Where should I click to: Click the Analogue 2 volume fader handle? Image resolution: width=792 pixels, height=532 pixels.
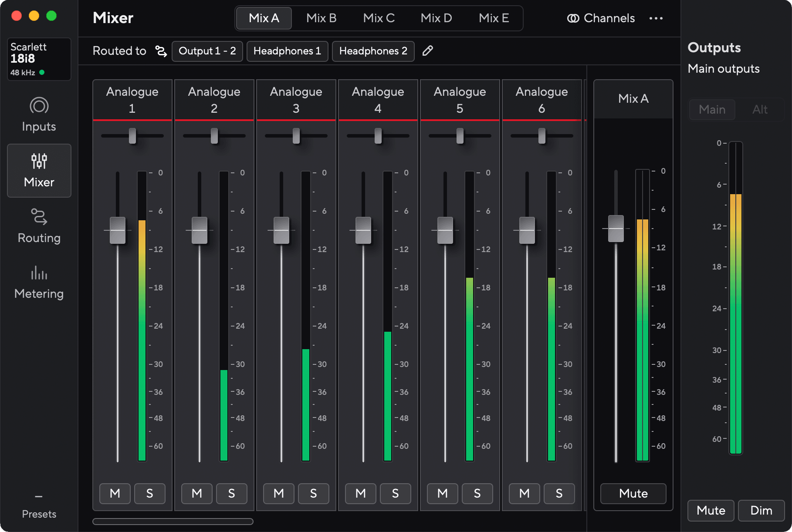(x=200, y=230)
